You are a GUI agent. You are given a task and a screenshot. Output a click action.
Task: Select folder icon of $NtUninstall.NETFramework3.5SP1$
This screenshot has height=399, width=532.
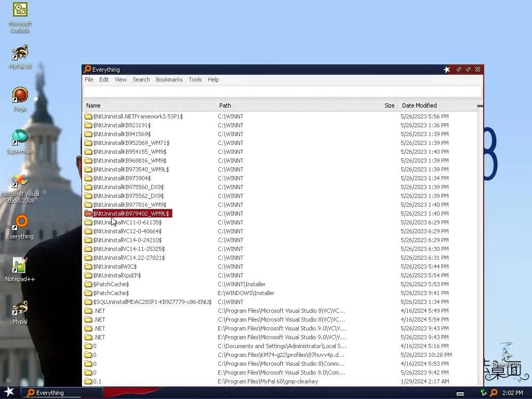click(x=88, y=116)
